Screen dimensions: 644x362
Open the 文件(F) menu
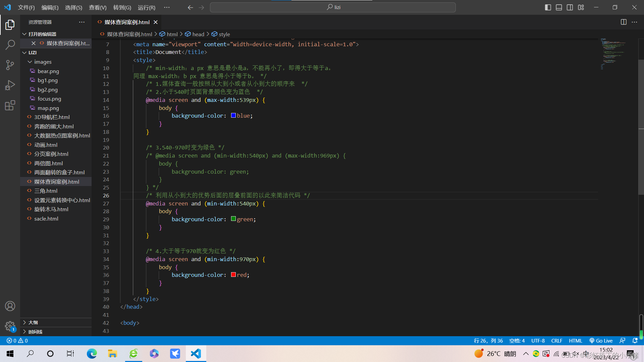pos(26,7)
